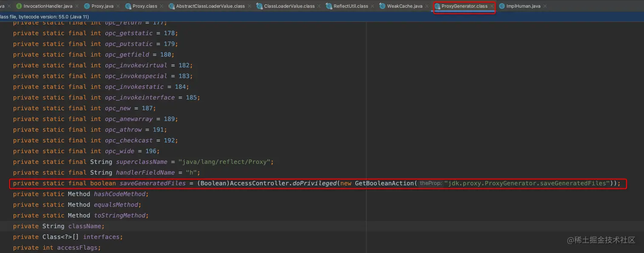Viewport: 644px width, 253px height.
Task: Click the interfaces field name
Action: coord(101,236)
